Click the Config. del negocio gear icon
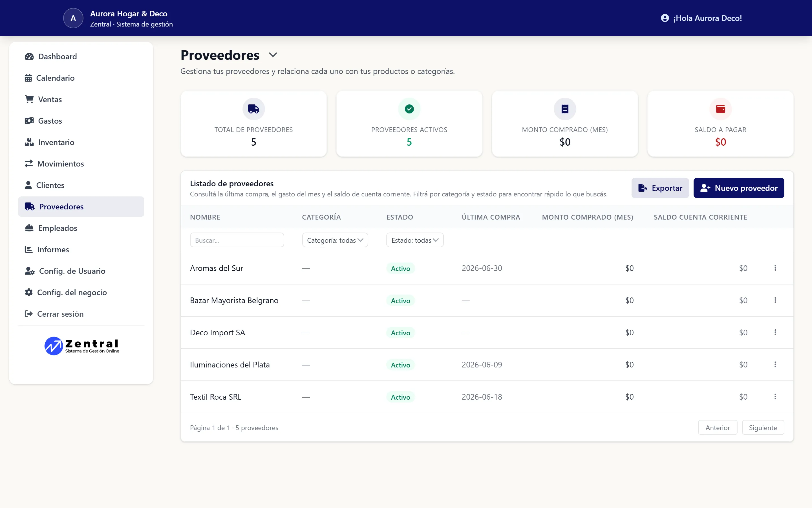The image size is (812, 508). click(29, 292)
